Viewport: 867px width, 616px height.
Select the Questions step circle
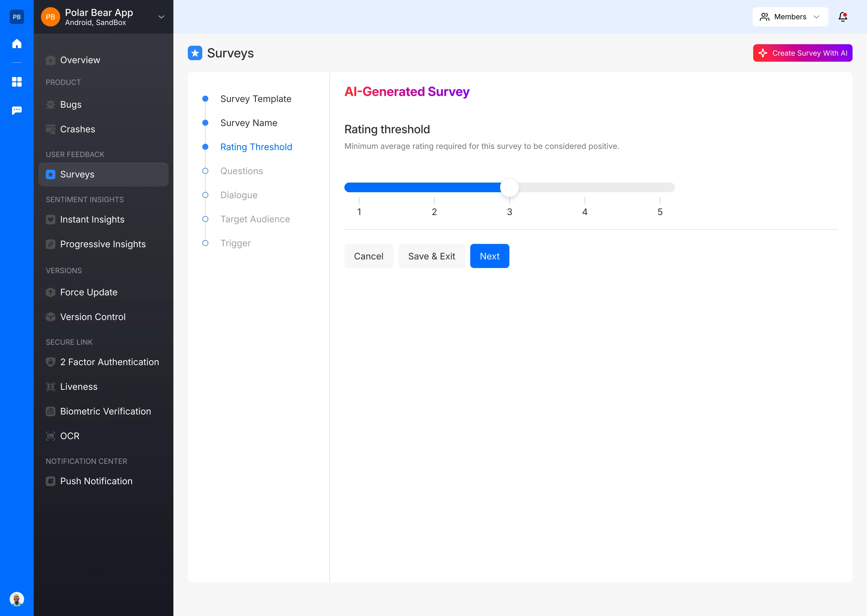click(205, 171)
